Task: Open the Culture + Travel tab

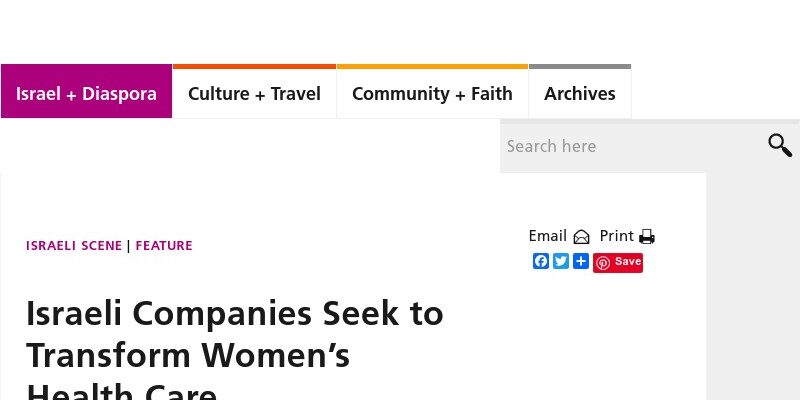Action: tap(254, 93)
